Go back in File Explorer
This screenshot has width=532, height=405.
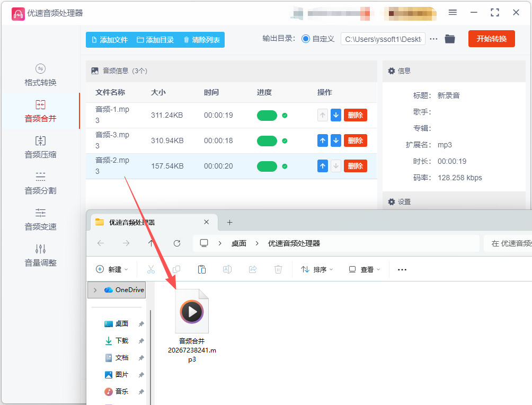(x=101, y=243)
